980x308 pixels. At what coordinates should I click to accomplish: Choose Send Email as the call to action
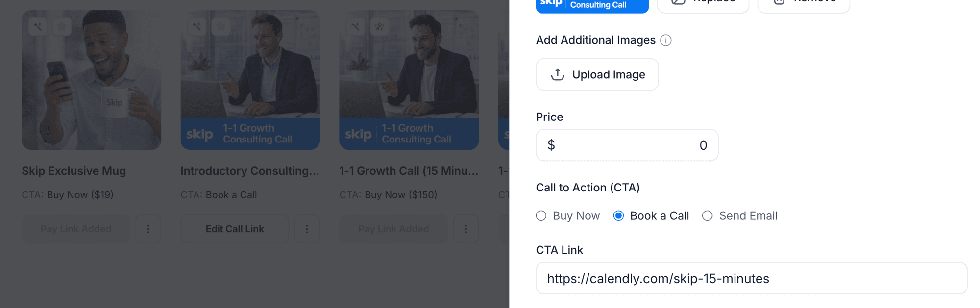click(x=707, y=215)
